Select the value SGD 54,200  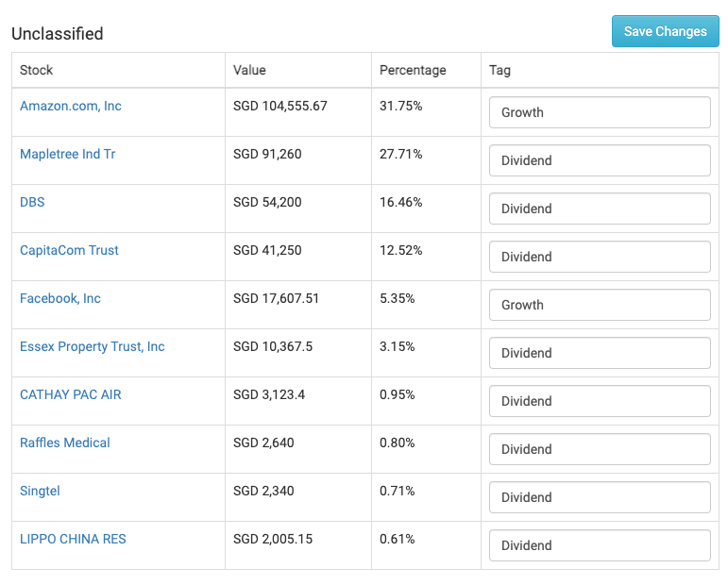pos(267,202)
